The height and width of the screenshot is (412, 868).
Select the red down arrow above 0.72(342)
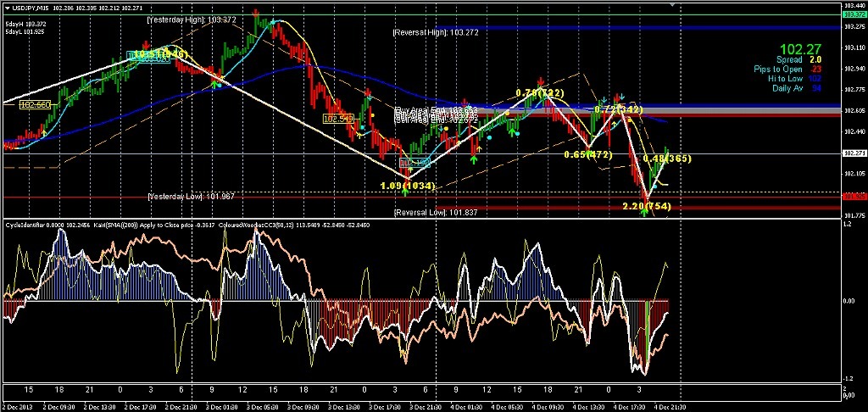coord(616,97)
